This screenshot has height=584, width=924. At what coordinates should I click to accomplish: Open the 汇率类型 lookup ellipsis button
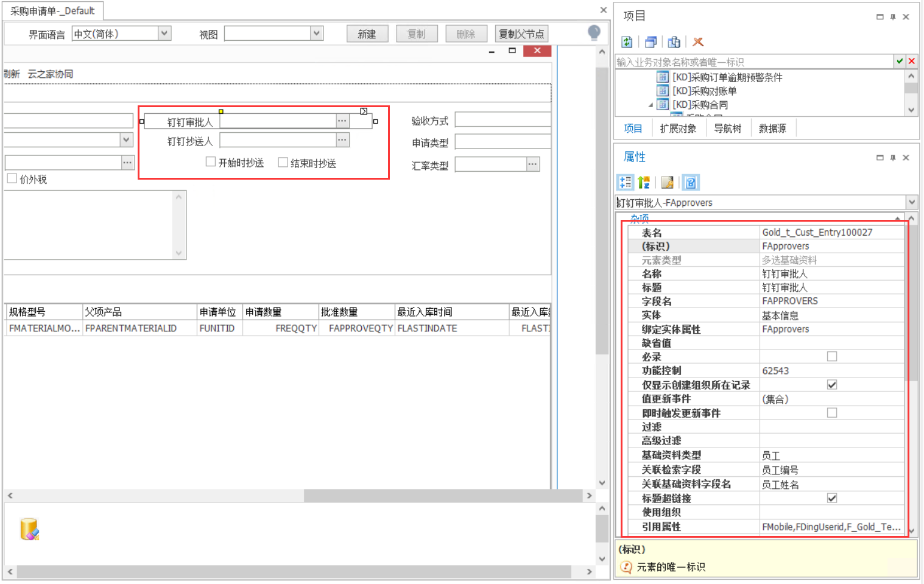click(x=533, y=164)
